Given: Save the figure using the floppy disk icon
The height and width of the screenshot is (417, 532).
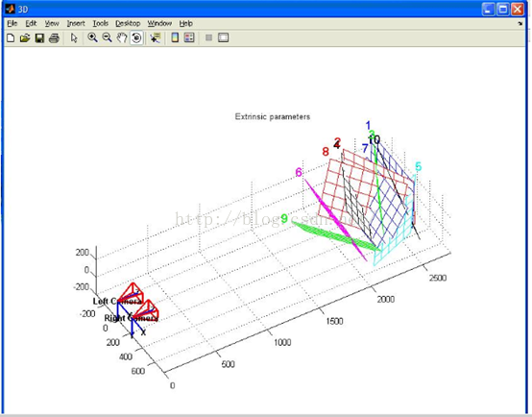Looking at the screenshot, I should 39,38.
